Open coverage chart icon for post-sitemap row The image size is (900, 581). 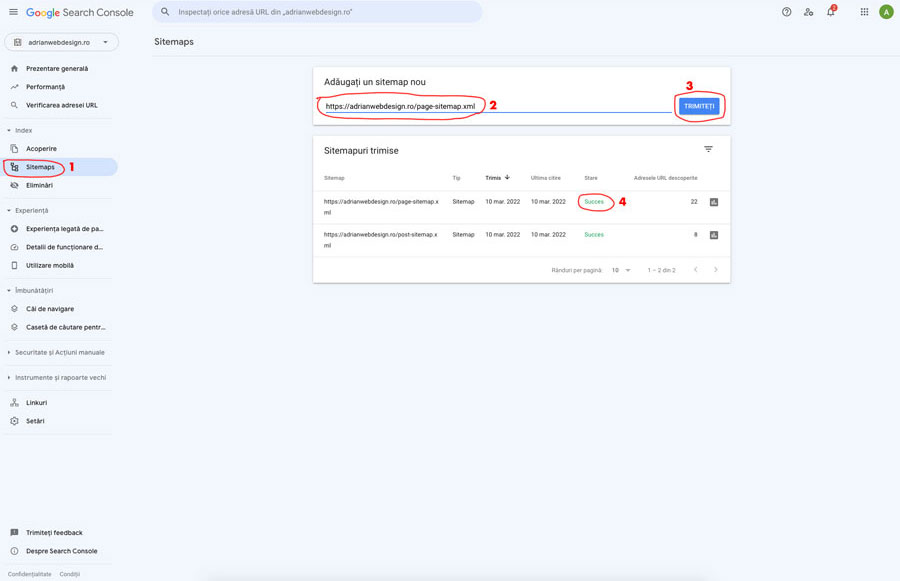point(713,235)
